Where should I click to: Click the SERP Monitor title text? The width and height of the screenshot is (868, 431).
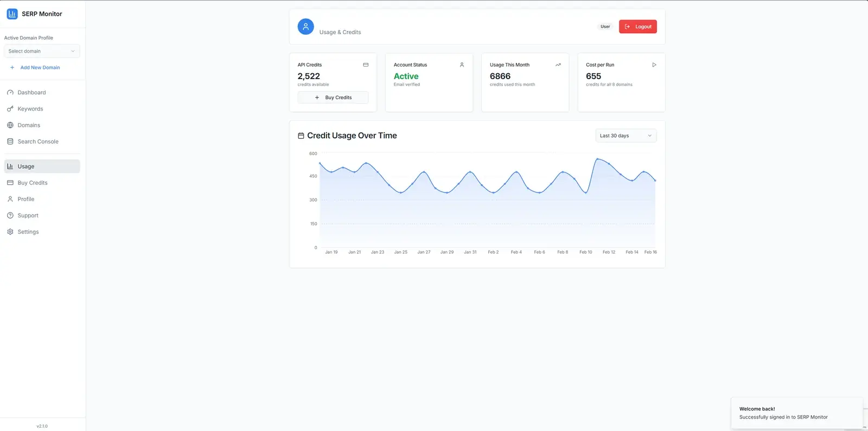point(42,14)
